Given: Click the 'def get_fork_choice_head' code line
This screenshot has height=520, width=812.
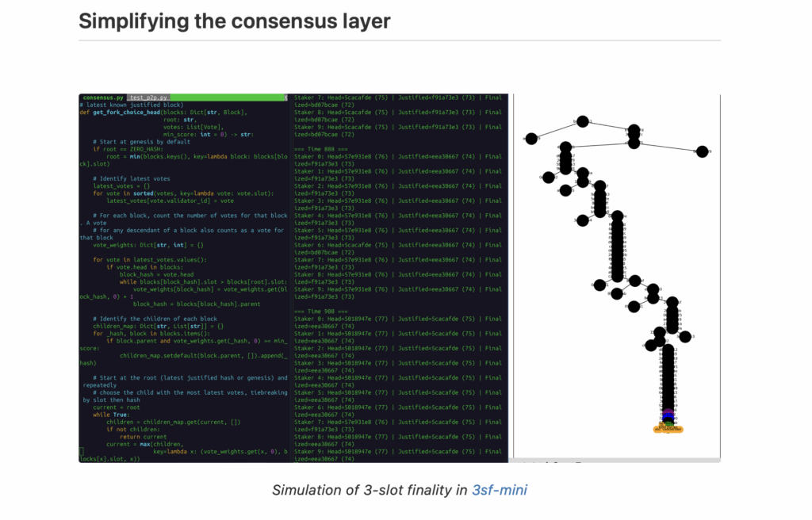Looking at the screenshot, I should coord(163,113).
